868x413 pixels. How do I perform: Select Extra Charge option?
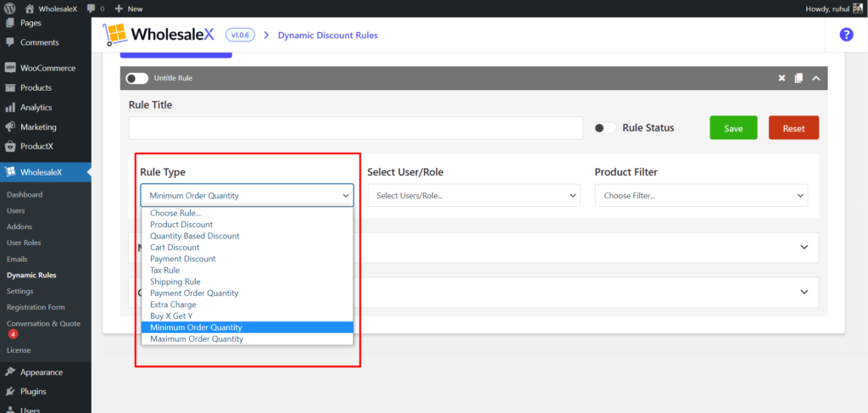[248, 304]
